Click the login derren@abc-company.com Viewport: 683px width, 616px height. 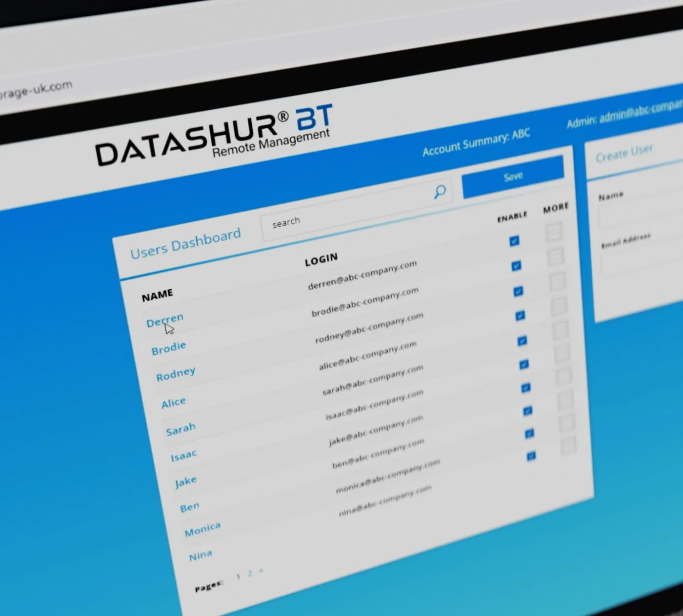[x=362, y=275]
